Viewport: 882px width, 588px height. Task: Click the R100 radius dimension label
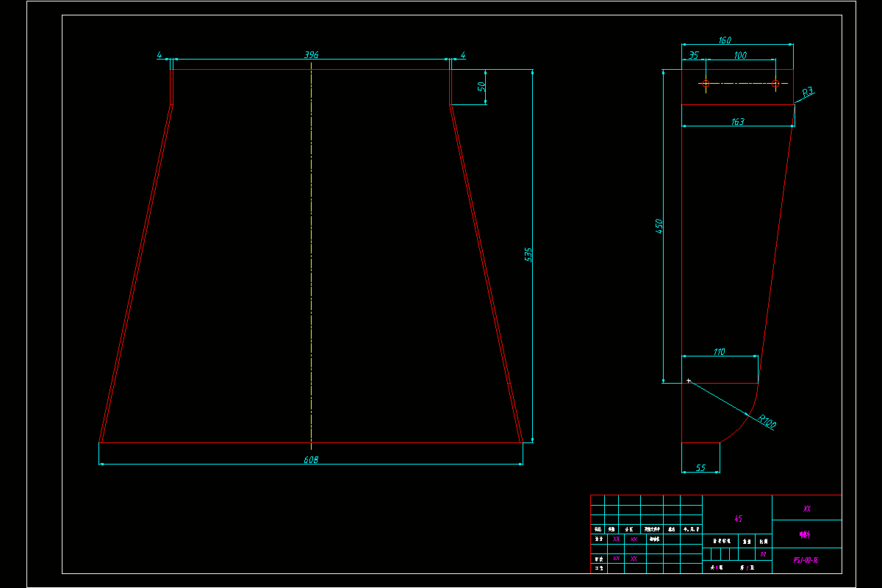tap(767, 422)
